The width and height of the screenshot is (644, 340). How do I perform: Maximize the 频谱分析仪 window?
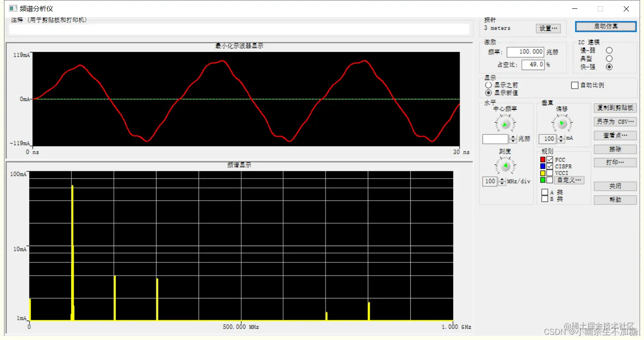coord(600,9)
